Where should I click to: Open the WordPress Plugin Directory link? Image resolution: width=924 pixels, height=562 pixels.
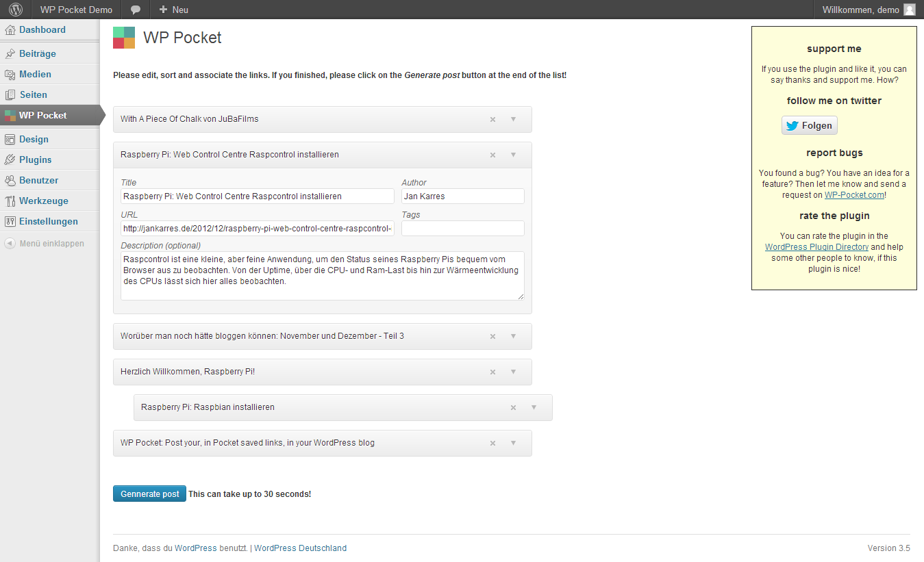pyautogui.click(x=816, y=247)
